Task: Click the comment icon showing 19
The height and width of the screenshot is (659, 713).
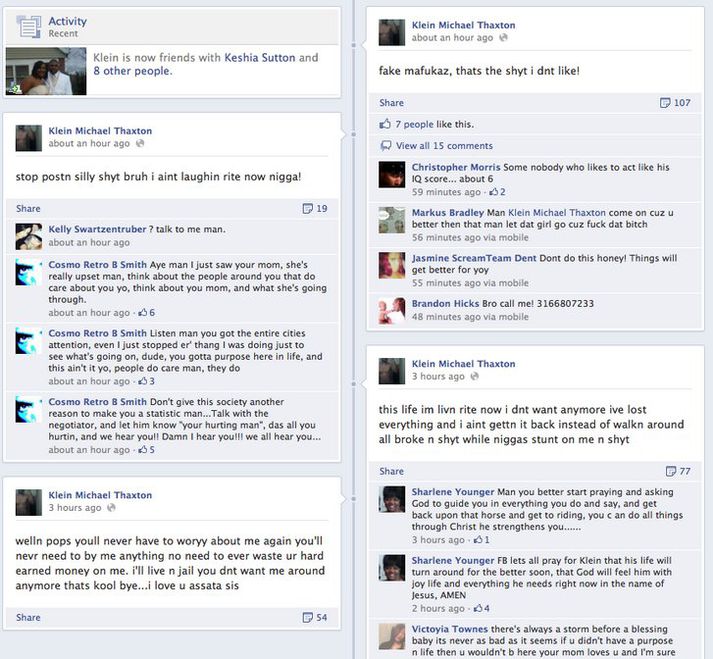Action: tap(307, 208)
